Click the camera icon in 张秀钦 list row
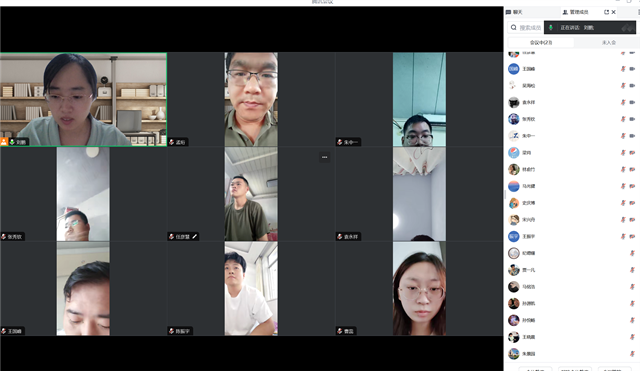 pyautogui.click(x=632, y=119)
